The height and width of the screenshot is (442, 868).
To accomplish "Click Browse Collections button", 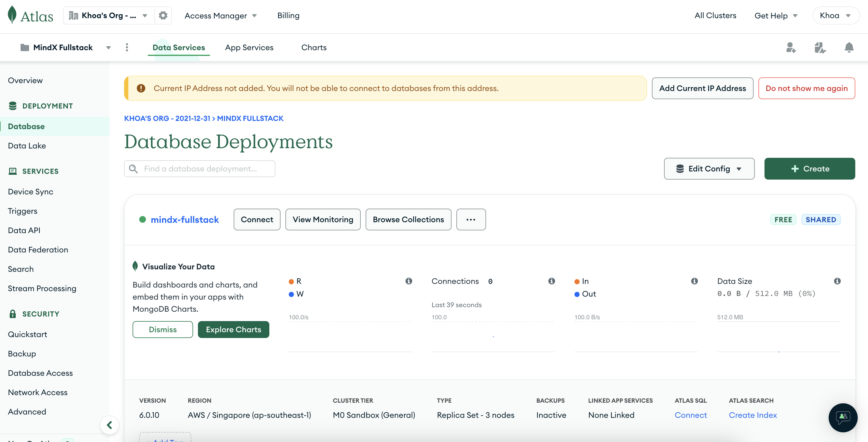I will click(408, 219).
